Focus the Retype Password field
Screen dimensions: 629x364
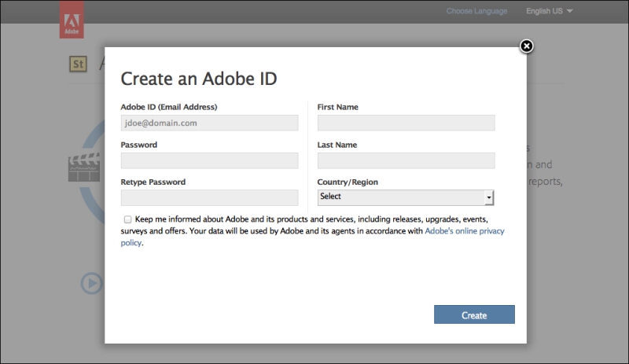point(209,198)
